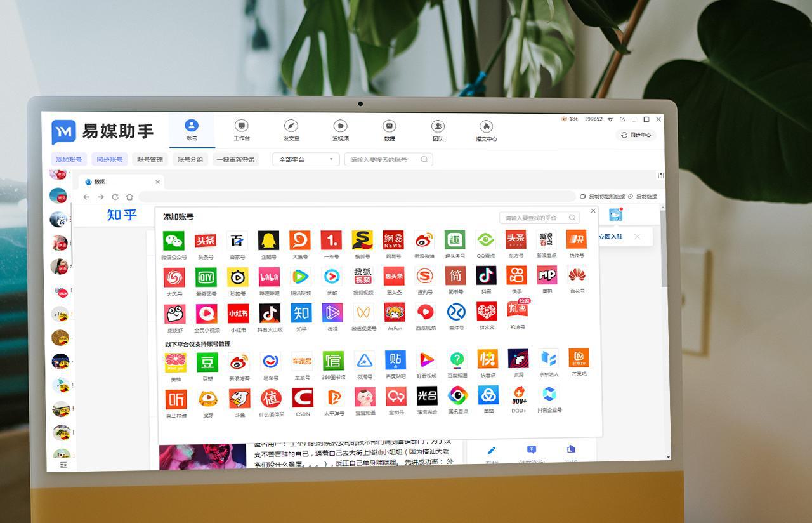Select the 抖音 platform icon

click(486, 275)
